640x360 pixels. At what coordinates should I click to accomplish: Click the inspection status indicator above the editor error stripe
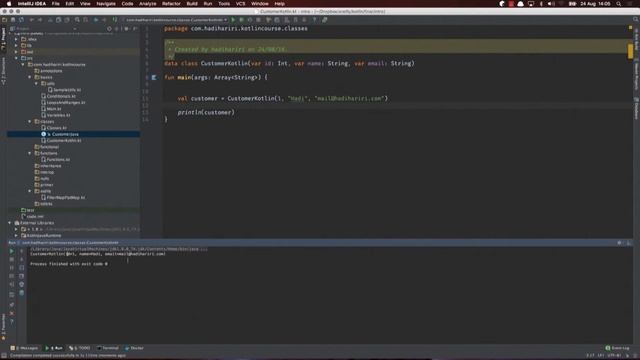click(x=630, y=28)
